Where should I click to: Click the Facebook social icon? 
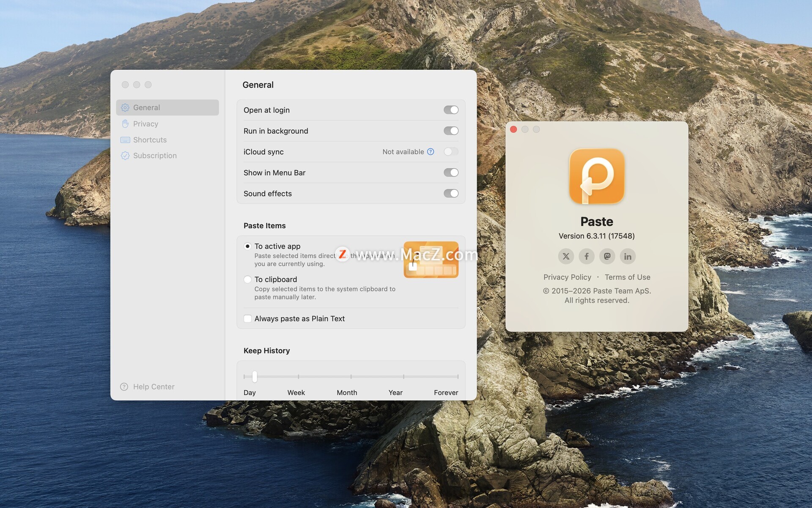pos(587,256)
